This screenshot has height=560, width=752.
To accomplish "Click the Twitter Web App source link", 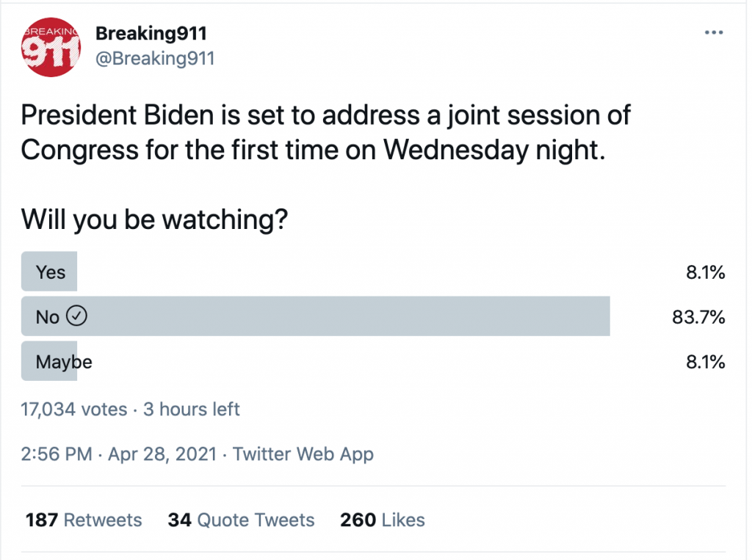I will 303,454.
